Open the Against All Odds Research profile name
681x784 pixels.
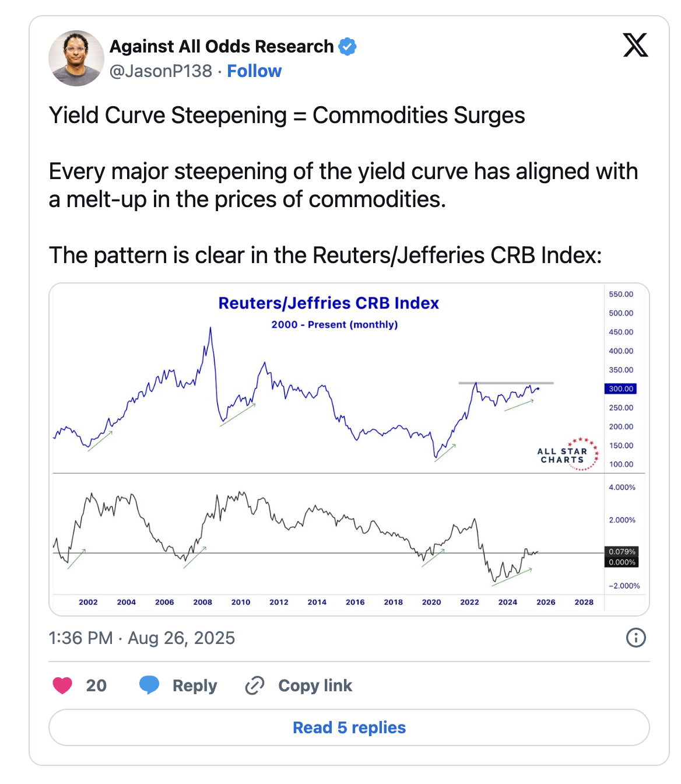point(222,46)
